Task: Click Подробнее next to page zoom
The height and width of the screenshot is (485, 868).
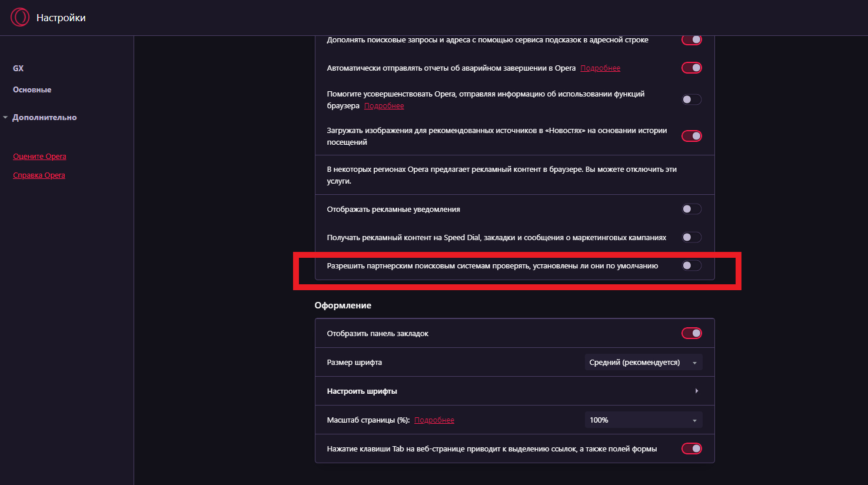Action: [434, 420]
